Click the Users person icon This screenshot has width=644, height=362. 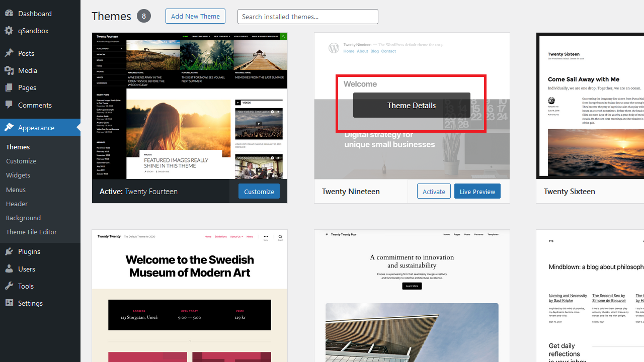[9, 269]
